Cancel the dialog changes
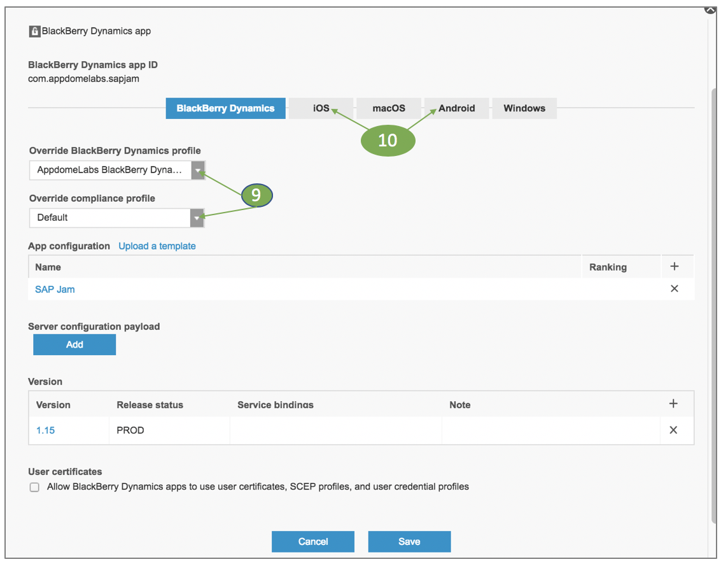 pos(313,542)
